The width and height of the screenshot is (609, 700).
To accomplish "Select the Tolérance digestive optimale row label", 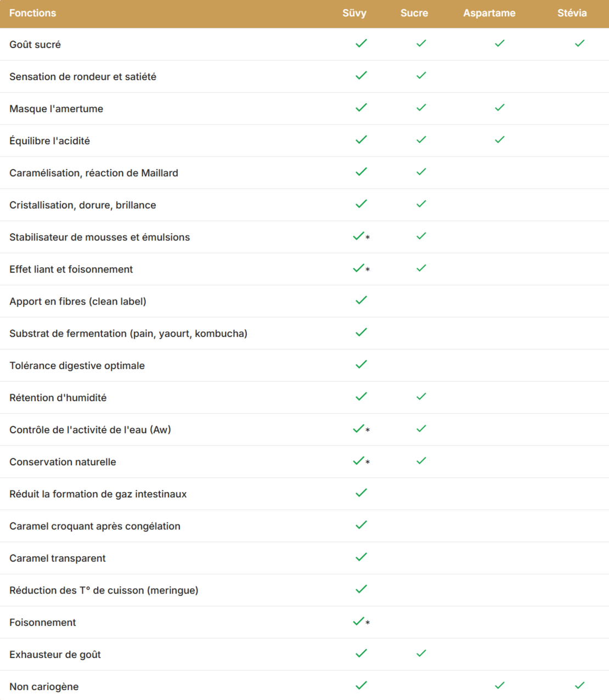I will click(x=77, y=365).
